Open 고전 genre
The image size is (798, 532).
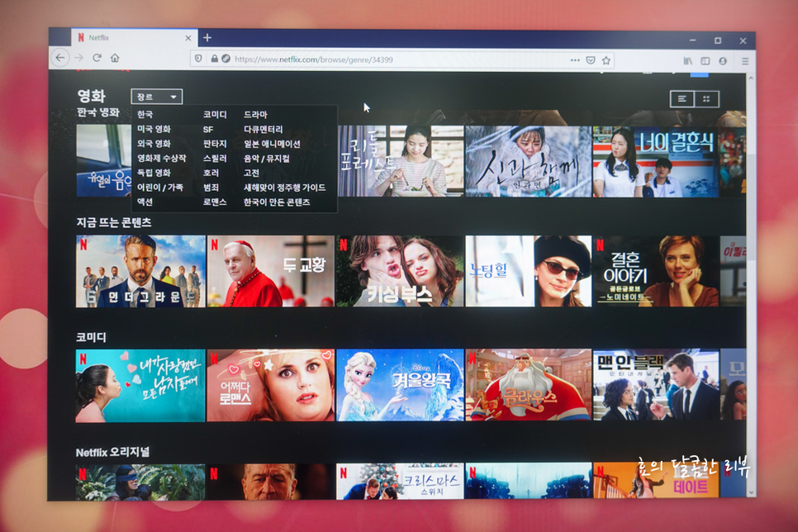(251, 173)
